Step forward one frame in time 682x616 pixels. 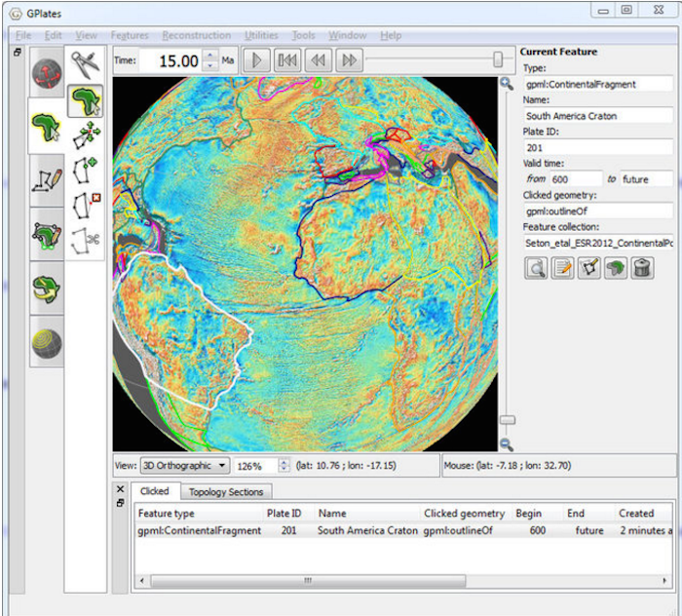(x=348, y=60)
